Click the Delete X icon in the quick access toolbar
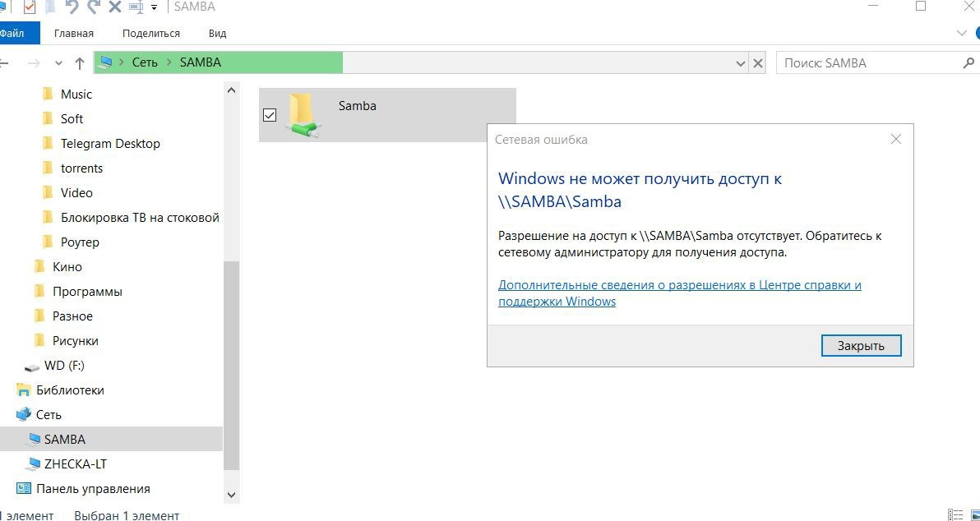Viewport: 980px width, 521px height. (x=114, y=7)
